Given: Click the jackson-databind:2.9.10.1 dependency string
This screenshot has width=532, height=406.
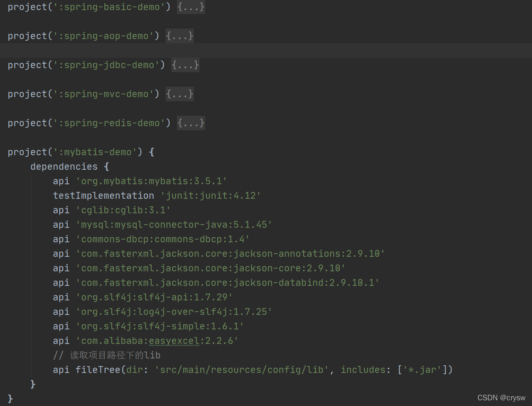Looking at the screenshot, I should (228, 283).
